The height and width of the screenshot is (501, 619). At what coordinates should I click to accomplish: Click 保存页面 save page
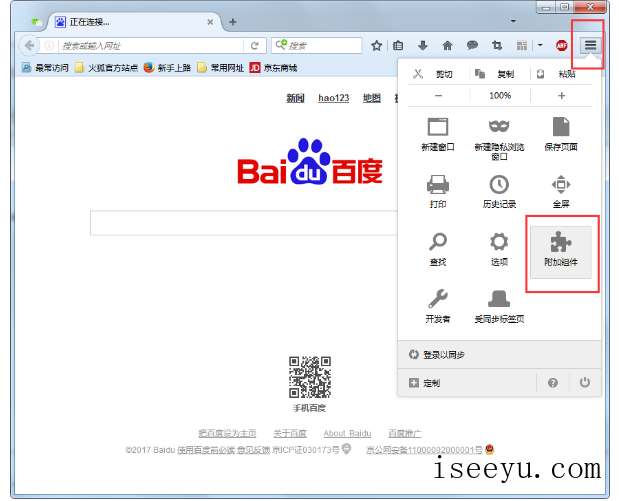[561, 134]
